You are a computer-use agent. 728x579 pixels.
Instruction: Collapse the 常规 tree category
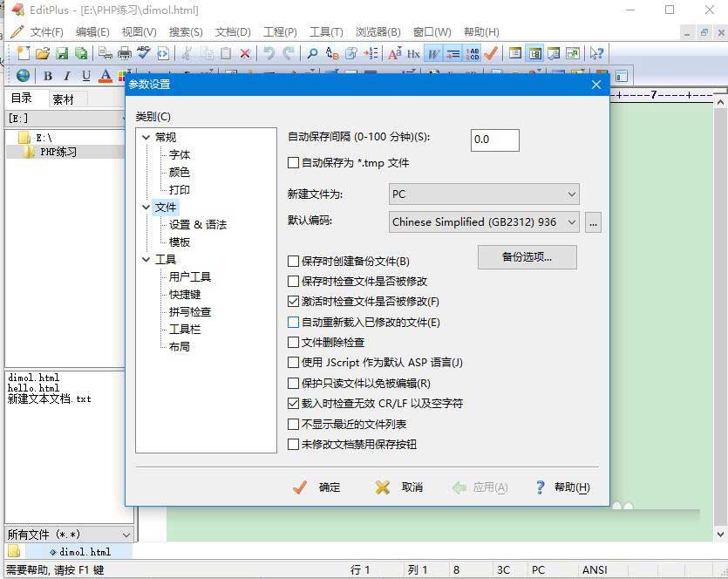pos(146,137)
